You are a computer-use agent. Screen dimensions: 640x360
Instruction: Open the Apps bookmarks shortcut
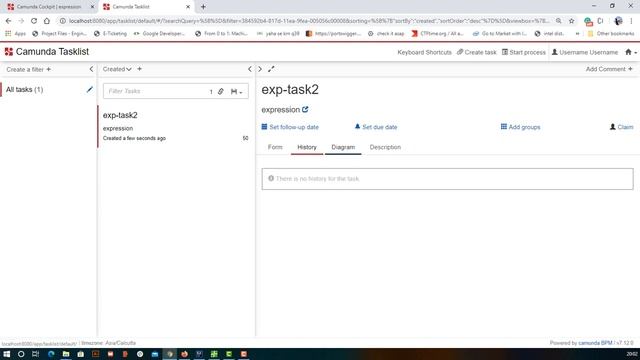[15, 33]
